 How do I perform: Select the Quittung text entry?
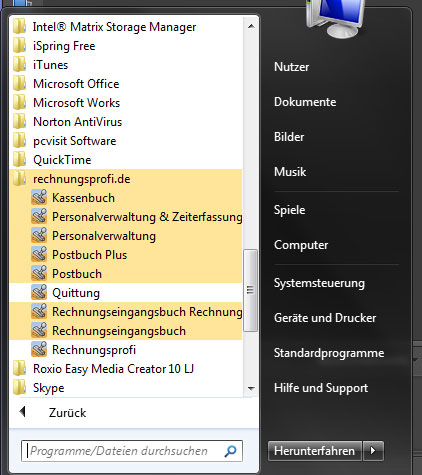pos(76,293)
